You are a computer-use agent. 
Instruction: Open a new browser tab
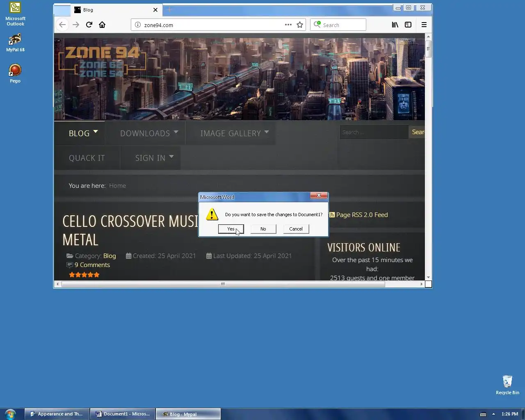(169, 10)
